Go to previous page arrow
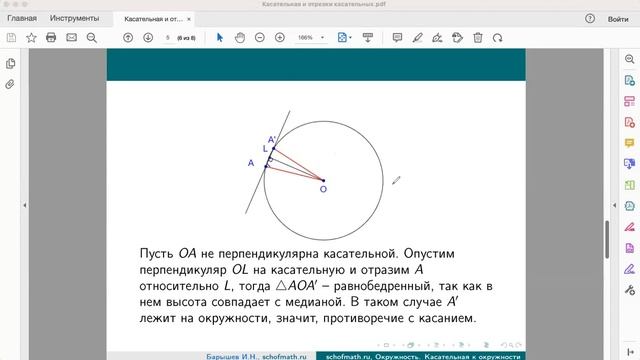 coord(128,38)
